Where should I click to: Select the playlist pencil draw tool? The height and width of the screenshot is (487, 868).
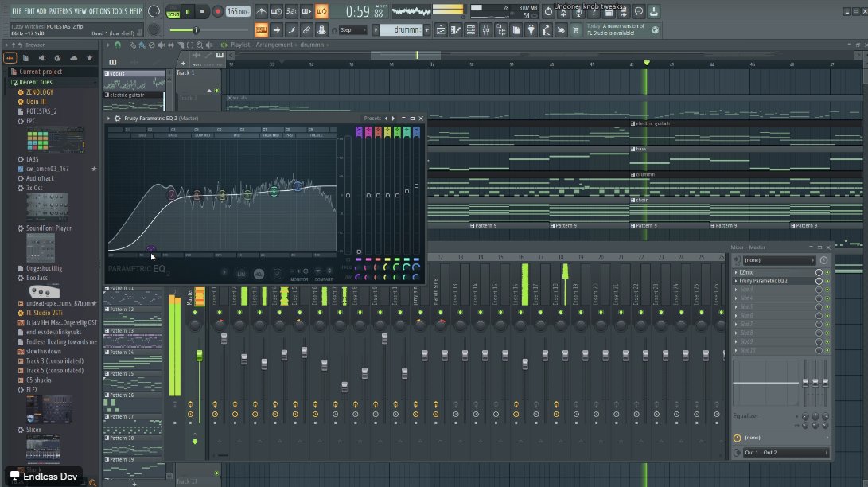[x=132, y=45]
